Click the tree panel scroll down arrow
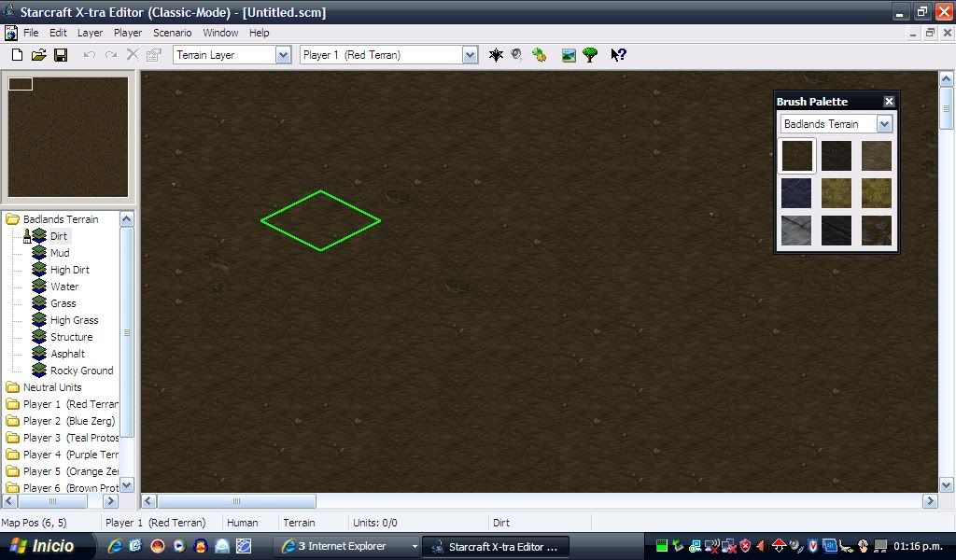This screenshot has height=560, width=956. tap(127, 485)
